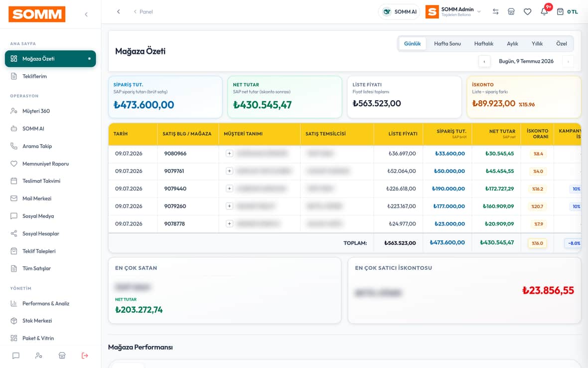
Task: Expand row details for order 9078778
Action: click(229, 223)
